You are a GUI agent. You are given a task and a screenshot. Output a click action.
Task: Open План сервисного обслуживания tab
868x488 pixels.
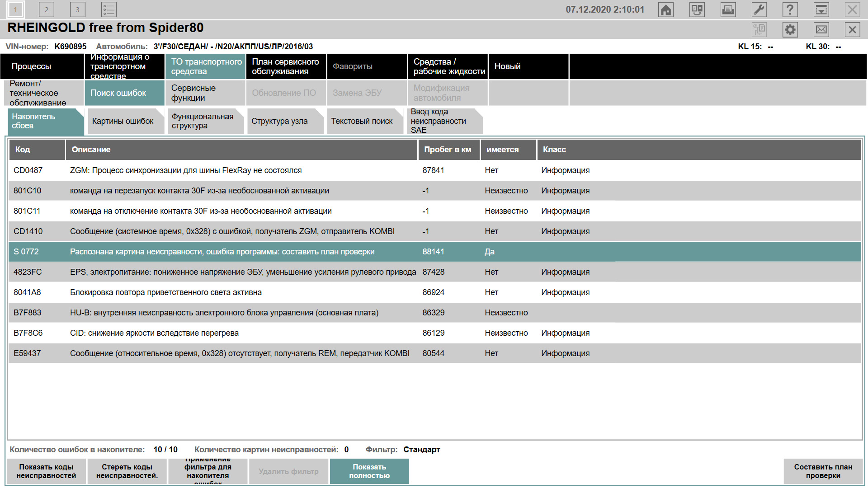coord(286,66)
